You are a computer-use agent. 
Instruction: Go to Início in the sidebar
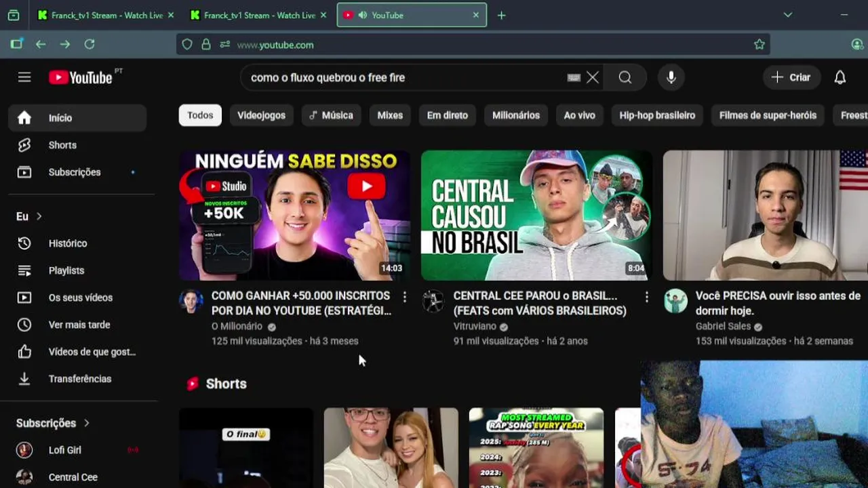tap(77, 118)
